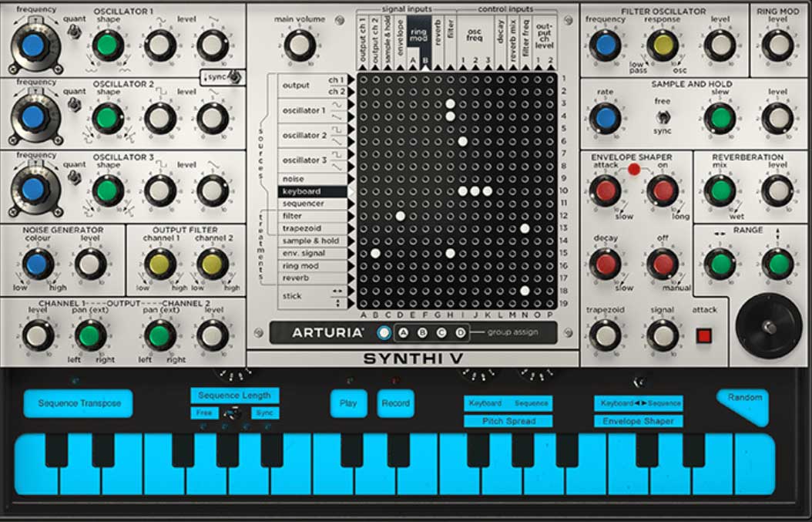Select the ring mod B input column header
This screenshot has height=522, width=812.
point(425,61)
